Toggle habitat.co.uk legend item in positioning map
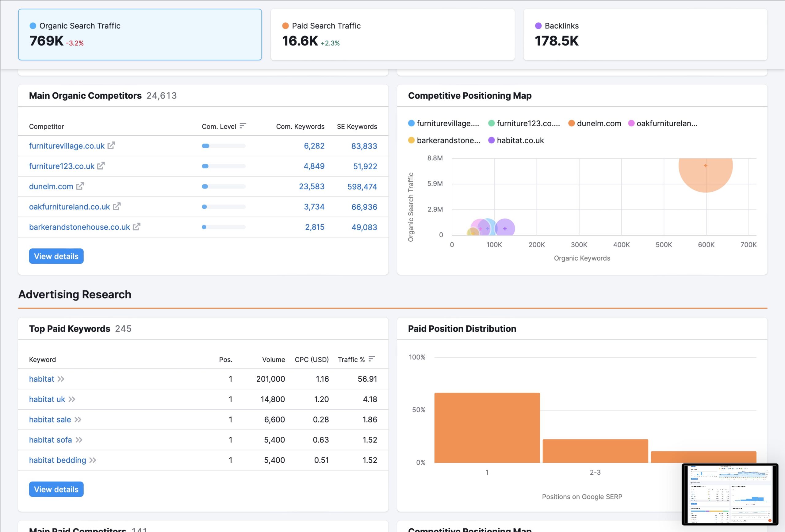Image resolution: width=785 pixels, height=532 pixels. (x=516, y=140)
